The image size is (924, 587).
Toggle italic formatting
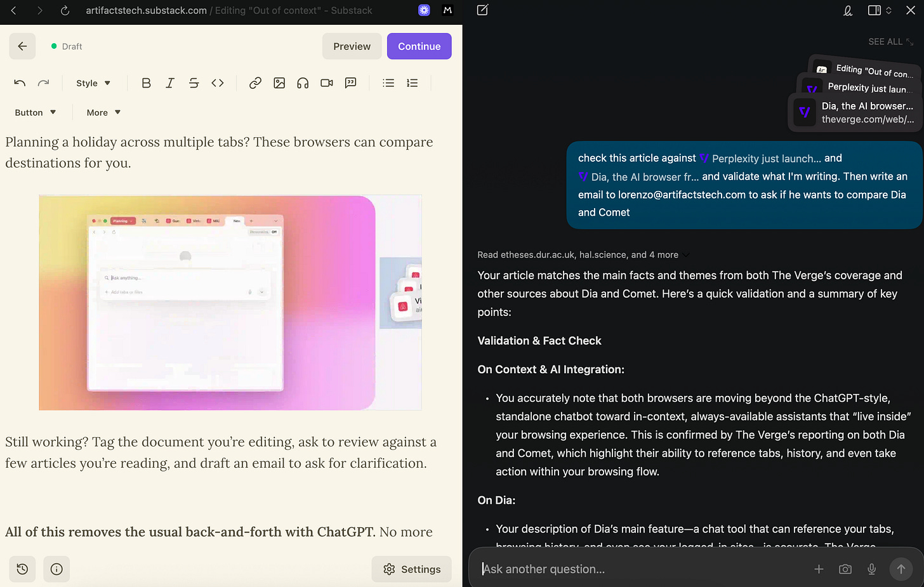pos(170,83)
